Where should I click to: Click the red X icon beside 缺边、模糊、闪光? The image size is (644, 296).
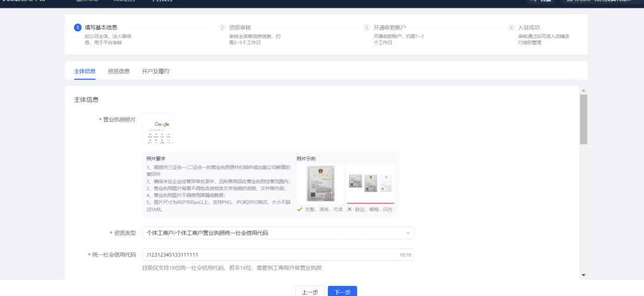click(x=349, y=209)
